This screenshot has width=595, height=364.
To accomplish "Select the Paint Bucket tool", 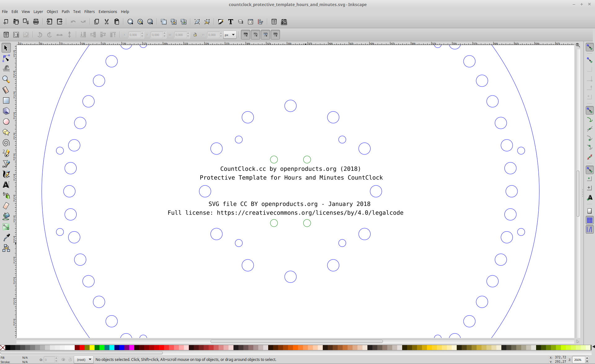I will click(6, 216).
